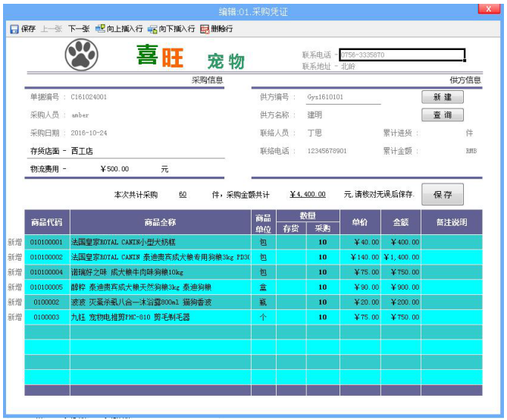507x420 pixels.
Task: Click the 单价 column header
Action: point(360,222)
